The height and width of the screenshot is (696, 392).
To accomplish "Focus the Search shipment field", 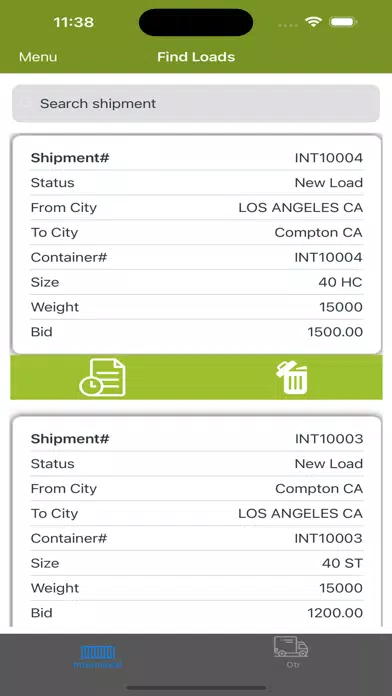I will (196, 103).
